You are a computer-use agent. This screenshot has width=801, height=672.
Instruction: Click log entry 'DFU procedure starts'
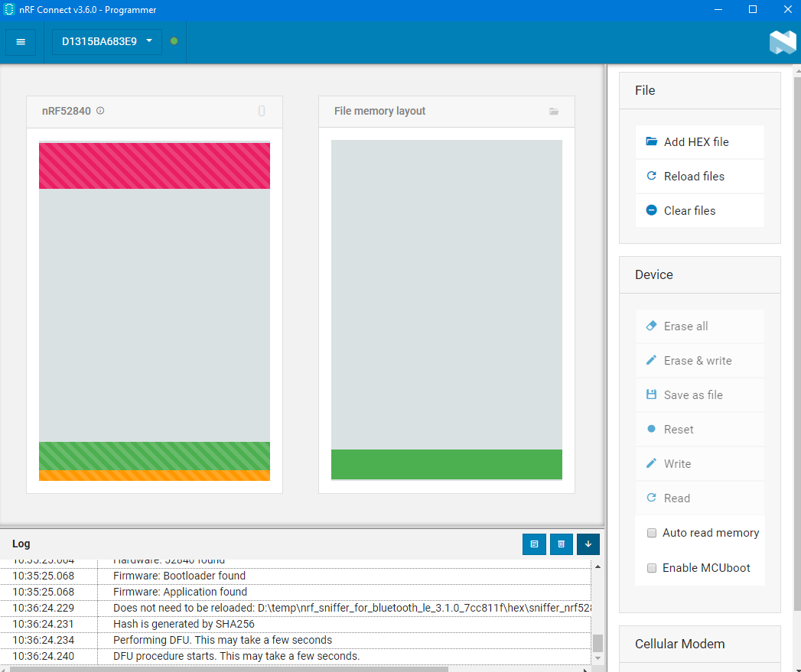[x=236, y=656]
